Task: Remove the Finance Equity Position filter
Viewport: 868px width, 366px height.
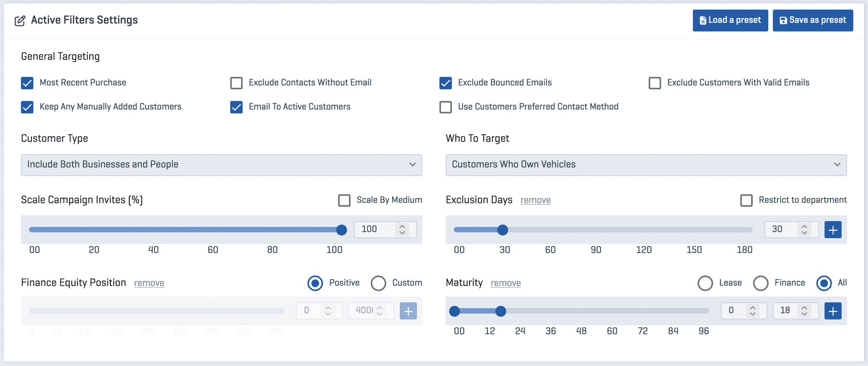Action: (x=149, y=283)
